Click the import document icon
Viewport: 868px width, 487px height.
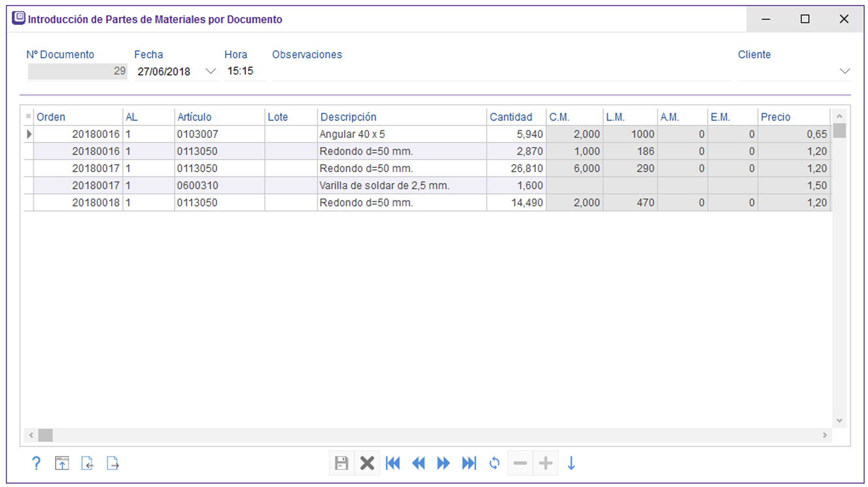click(87, 463)
